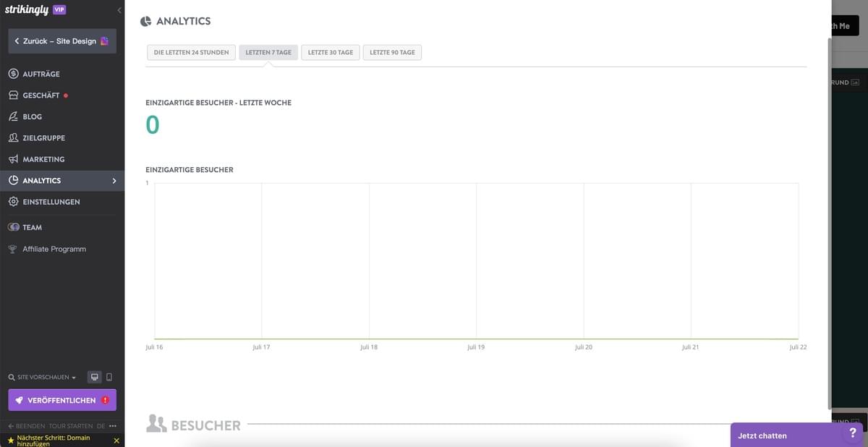Switch to desktop preview mode
This screenshot has height=447, width=868.
94,377
